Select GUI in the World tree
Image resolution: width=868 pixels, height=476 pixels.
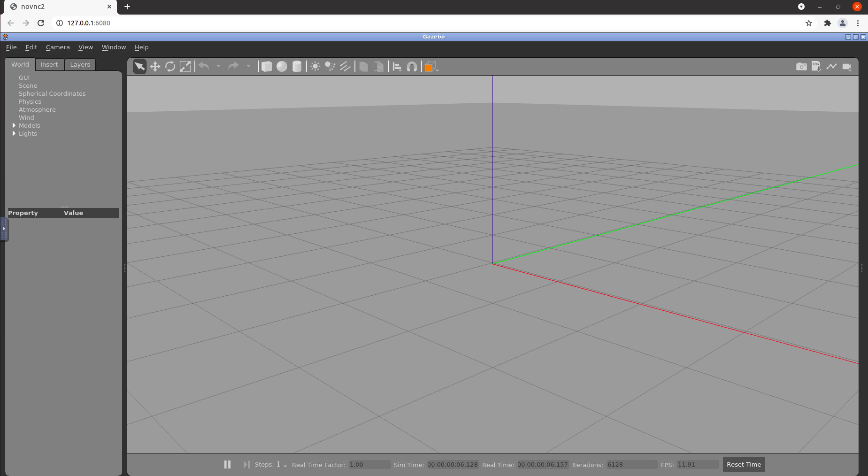tap(24, 77)
